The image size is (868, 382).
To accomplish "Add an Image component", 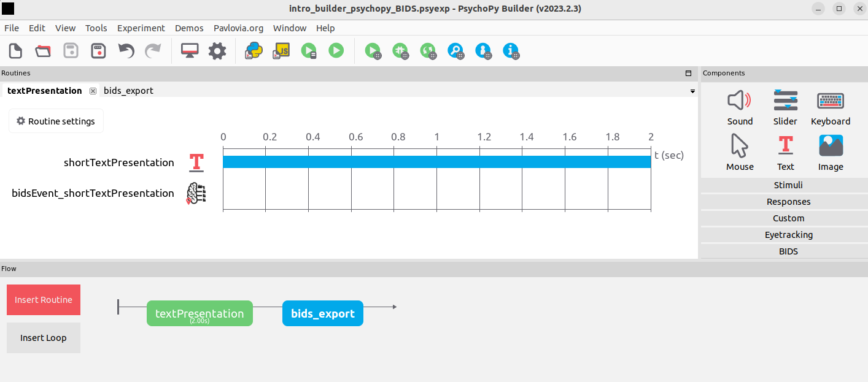I will (x=831, y=153).
